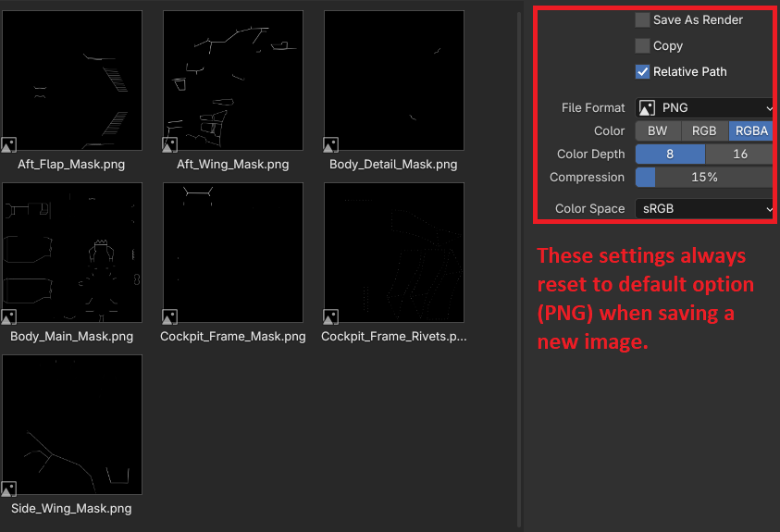Set color mode to BW

[658, 130]
